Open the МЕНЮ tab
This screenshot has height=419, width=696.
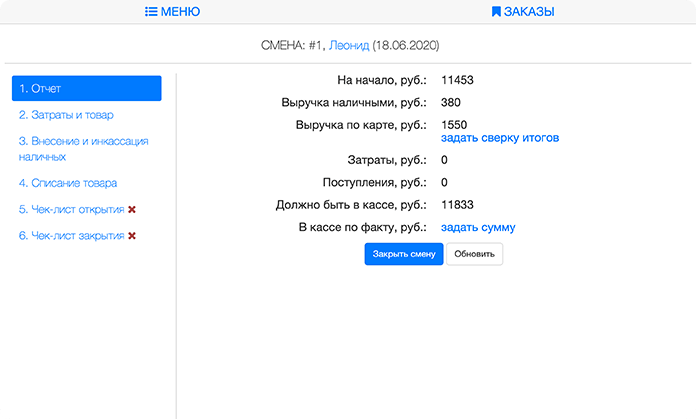(x=179, y=12)
